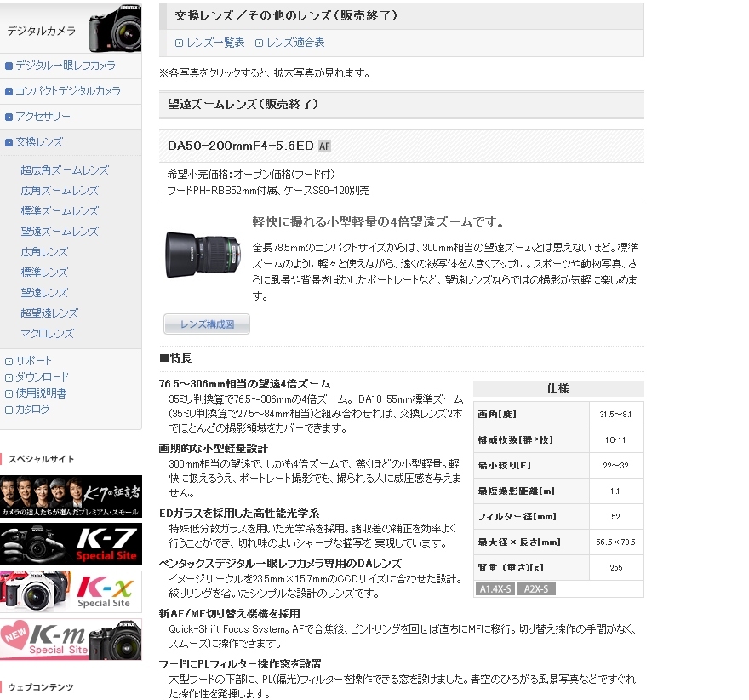Click bullet icon beside コンパクトデジタルカメラ

tap(9, 91)
